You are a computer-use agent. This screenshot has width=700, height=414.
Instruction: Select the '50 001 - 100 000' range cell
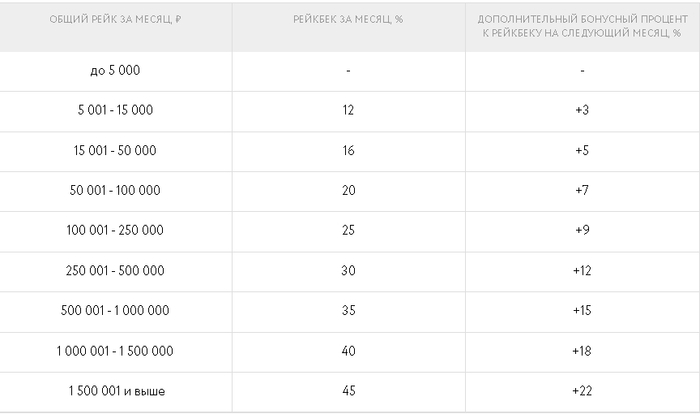[115, 190]
